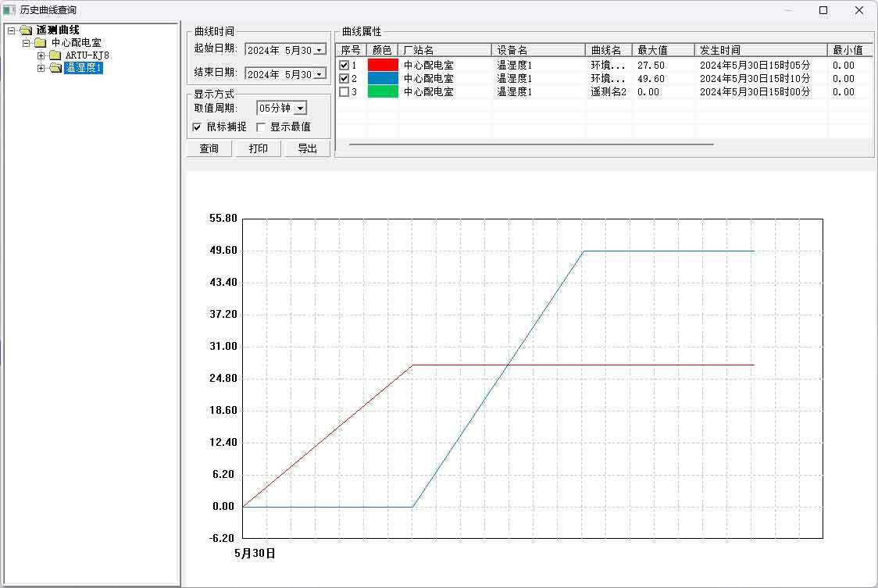Click the 5月30日 x-axis label
The image size is (878, 588).
255,554
